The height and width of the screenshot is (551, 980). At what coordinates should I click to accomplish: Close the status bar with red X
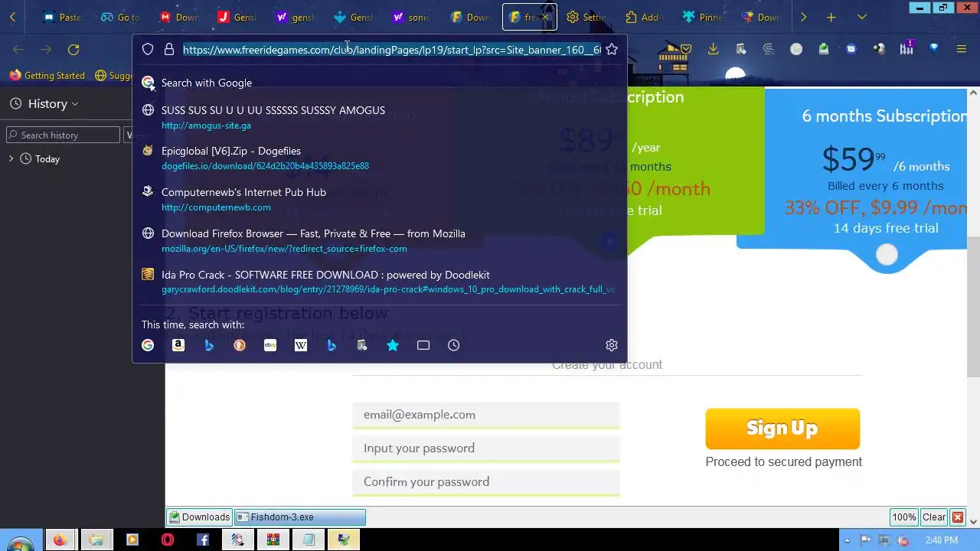pos(957,517)
